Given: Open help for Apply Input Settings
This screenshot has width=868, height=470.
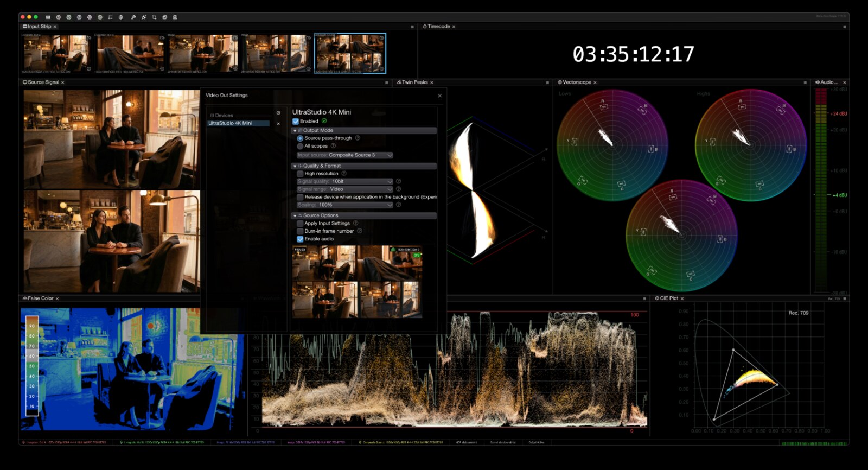Looking at the screenshot, I should (x=355, y=223).
